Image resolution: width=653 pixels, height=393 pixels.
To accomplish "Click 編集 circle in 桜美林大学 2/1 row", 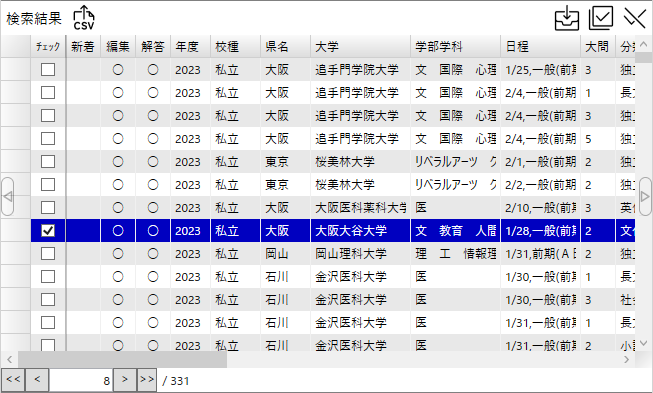I will pyautogui.click(x=118, y=162).
